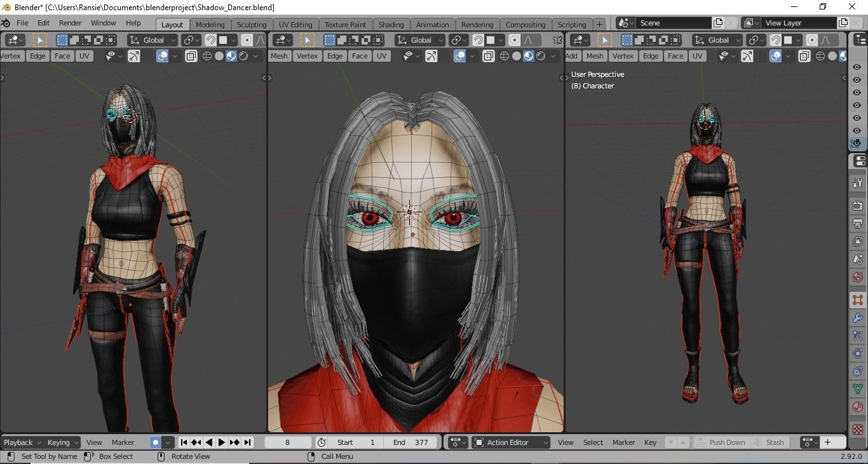Choose solid shading in upper-body viewport
The image size is (868, 464).
(x=219, y=56)
